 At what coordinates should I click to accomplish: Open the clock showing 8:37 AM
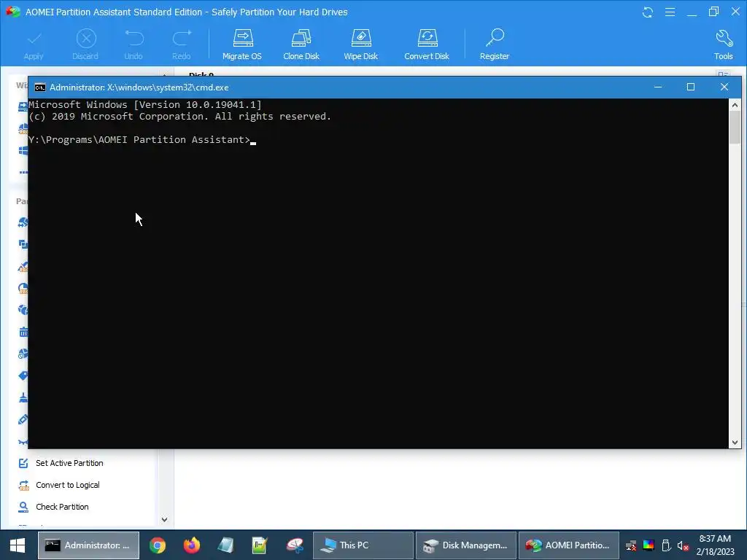(x=715, y=545)
